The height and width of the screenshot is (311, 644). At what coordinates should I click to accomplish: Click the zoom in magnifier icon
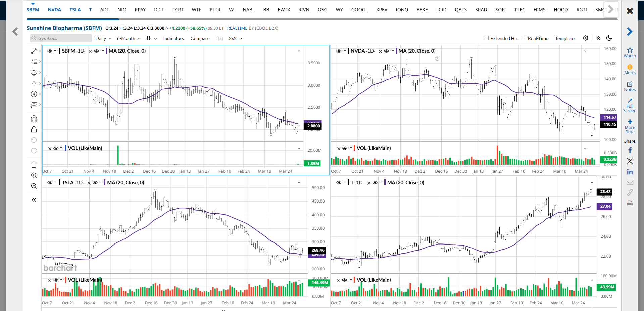tap(34, 175)
